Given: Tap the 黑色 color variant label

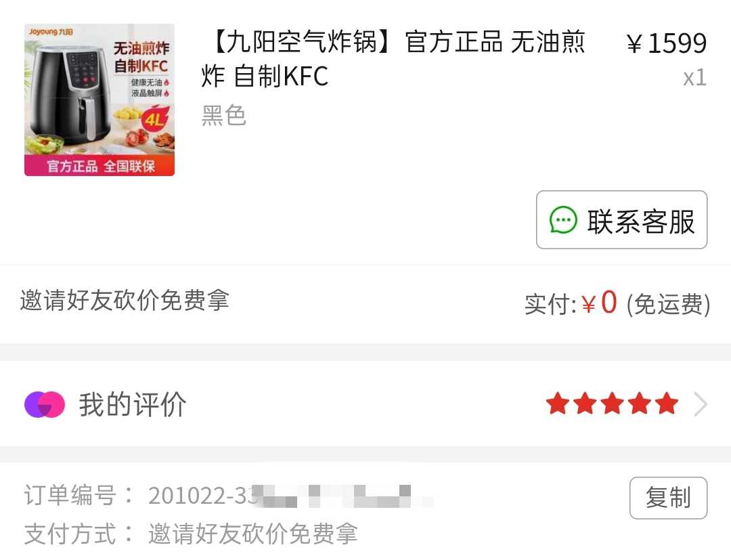Looking at the screenshot, I should [x=223, y=115].
